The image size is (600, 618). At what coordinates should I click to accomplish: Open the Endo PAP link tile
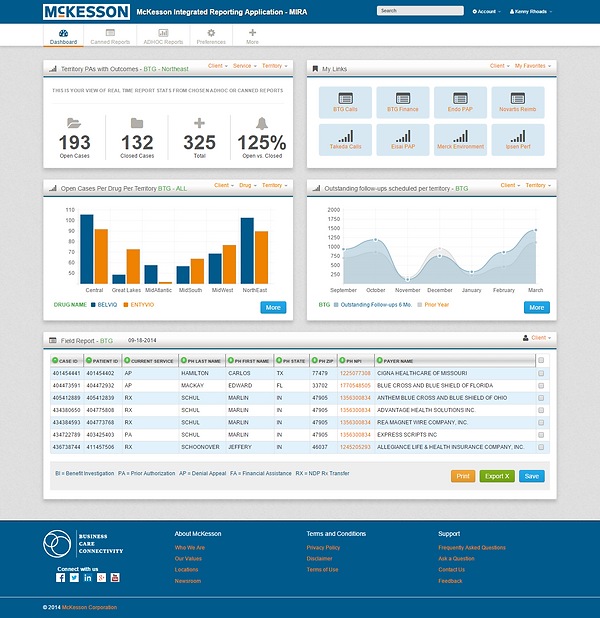[460, 102]
